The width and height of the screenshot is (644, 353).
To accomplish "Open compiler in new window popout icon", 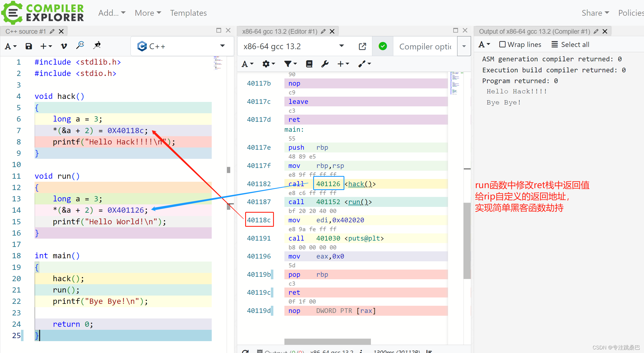I will (x=362, y=46).
